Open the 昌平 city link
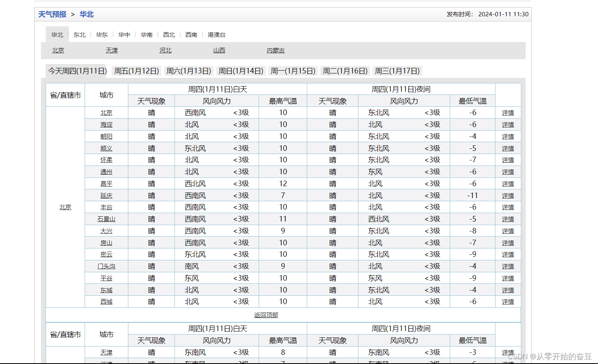The image size is (598, 364). click(x=106, y=184)
